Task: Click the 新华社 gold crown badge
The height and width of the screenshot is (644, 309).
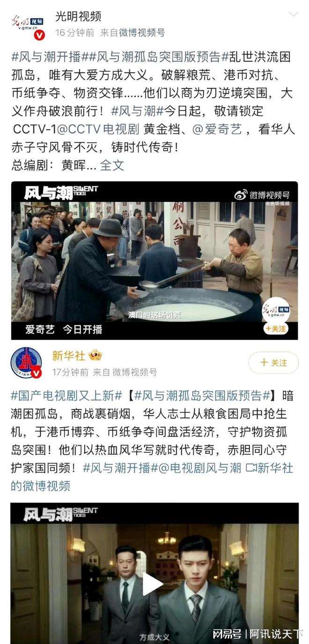Action: coord(95,355)
